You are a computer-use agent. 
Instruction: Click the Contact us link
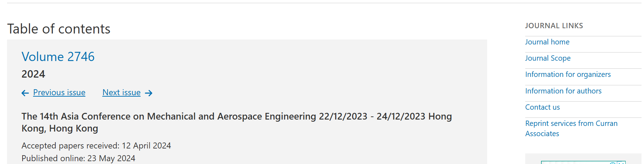point(542,107)
